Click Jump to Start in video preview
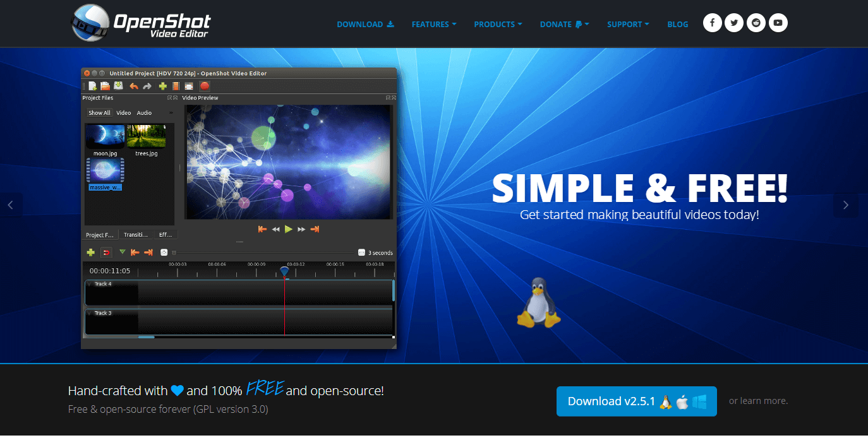The width and height of the screenshot is (868, 445). point(262,229)
